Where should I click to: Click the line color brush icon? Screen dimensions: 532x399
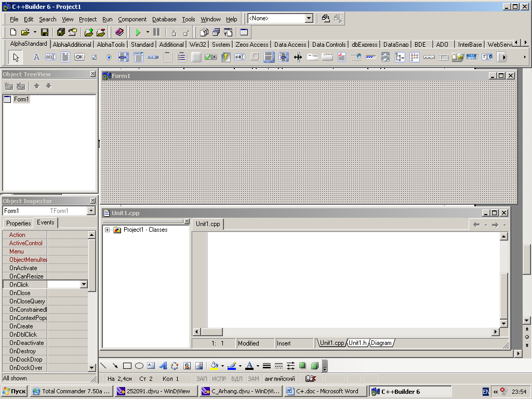[232, 366]
